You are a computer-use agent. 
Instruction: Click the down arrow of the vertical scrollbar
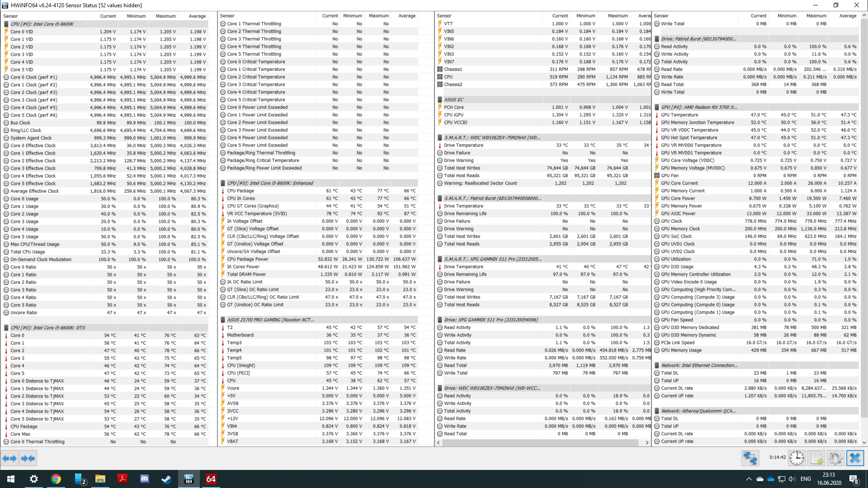point(864,443)
